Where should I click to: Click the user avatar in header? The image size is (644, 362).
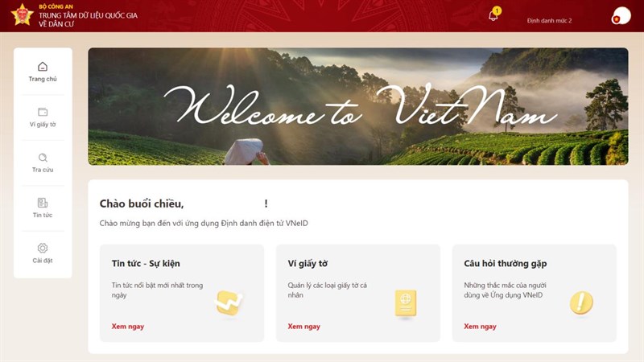(x=621, y=16)
